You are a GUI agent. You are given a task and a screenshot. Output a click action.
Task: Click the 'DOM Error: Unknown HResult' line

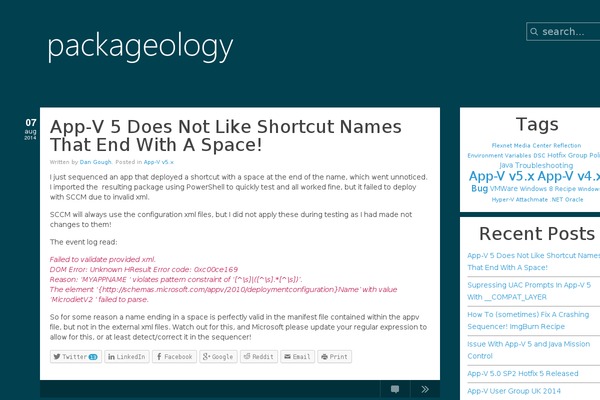[144, 269]
